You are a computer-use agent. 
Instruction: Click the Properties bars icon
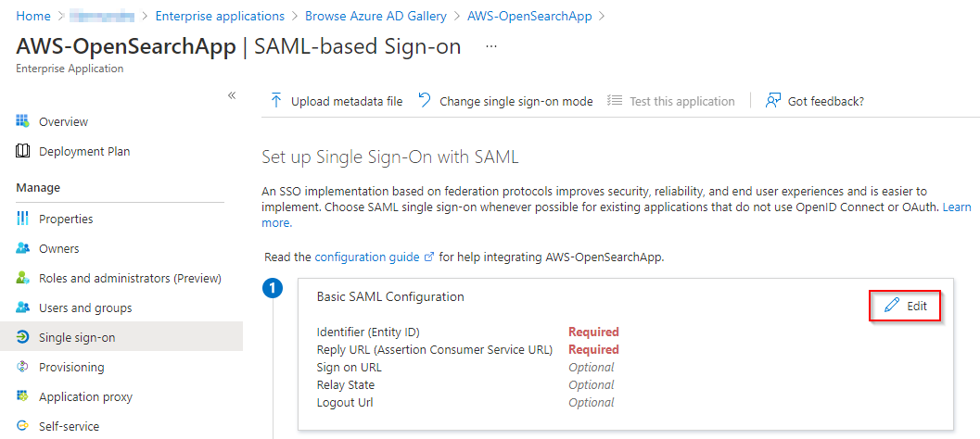pos(23,219)
